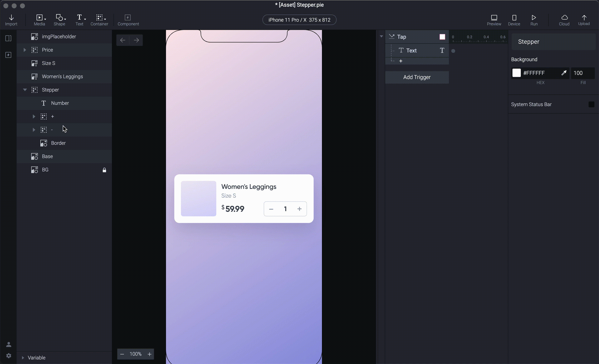Image resolution: width=599 pixels, height=364 pixels.
Task: Toggle the System Status Bar option
Action: 592,104
